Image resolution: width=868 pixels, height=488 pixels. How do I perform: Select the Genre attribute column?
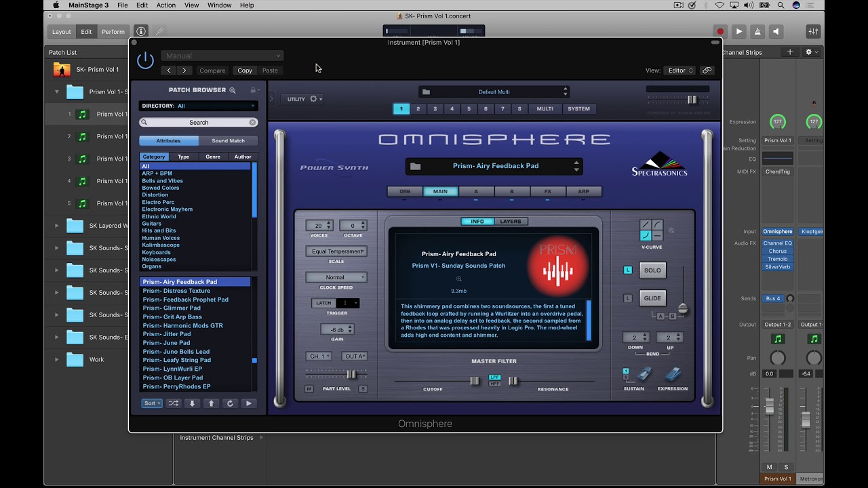(213, 157)
